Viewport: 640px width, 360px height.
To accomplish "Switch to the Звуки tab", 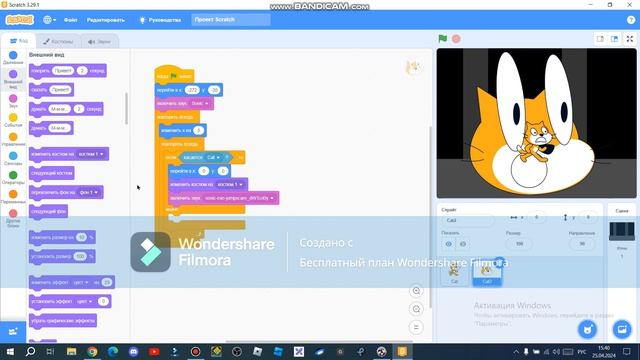I will (100, 41).
